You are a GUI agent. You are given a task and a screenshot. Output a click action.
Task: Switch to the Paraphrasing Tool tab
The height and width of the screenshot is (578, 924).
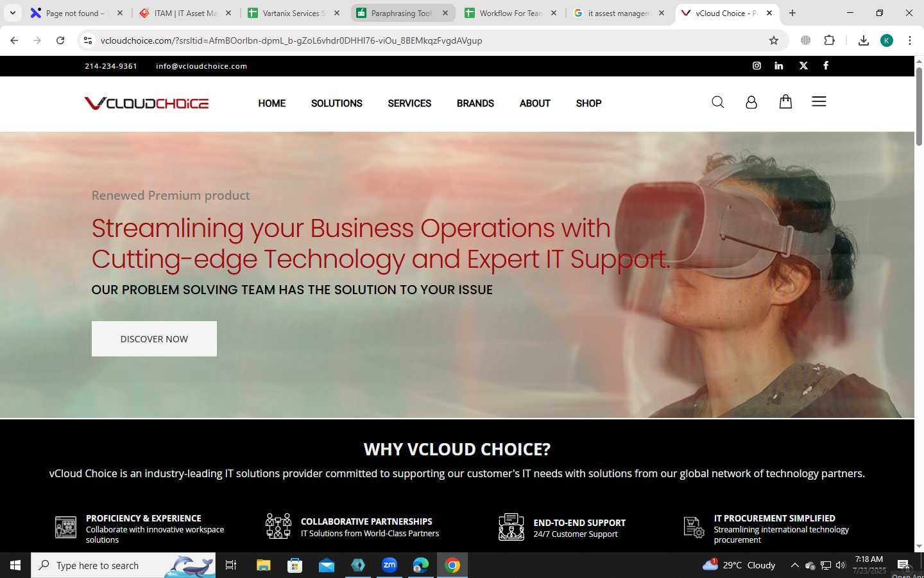(x=403, y=13)
